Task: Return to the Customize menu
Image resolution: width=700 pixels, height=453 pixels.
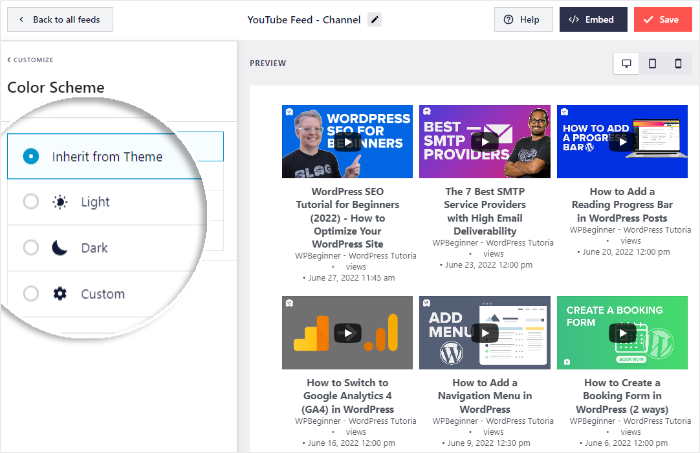Action: click(x=30, y=60)
